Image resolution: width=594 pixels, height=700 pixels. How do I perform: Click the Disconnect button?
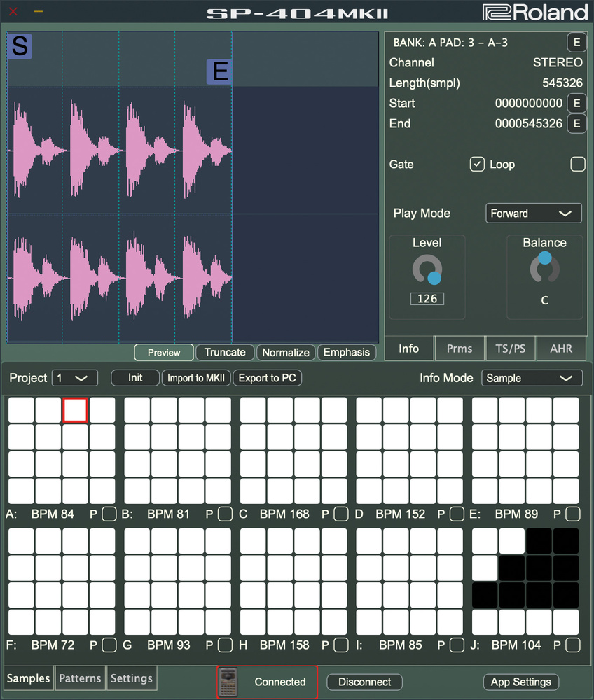click(364, 682)
